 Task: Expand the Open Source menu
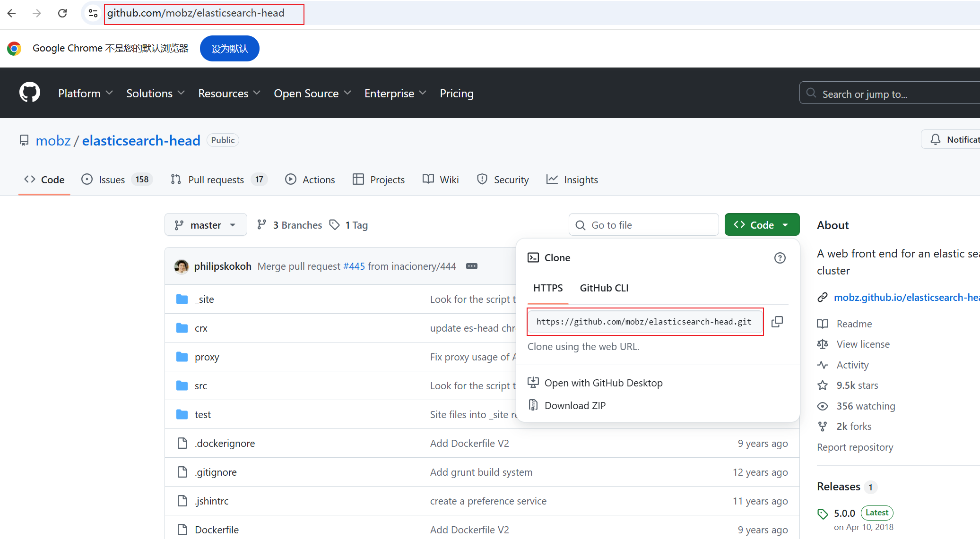[x=312, y=94]
